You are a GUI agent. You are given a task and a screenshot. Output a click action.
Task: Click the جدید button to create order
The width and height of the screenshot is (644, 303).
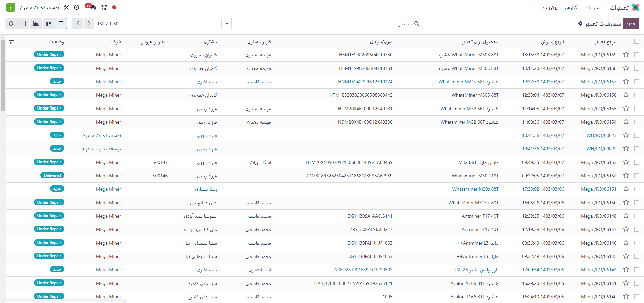pos(631,24)
